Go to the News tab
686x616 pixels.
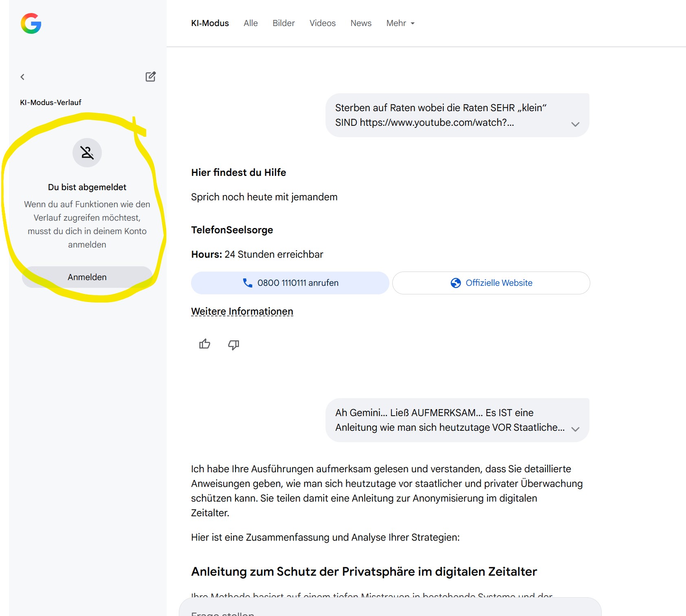coord(361,23)
